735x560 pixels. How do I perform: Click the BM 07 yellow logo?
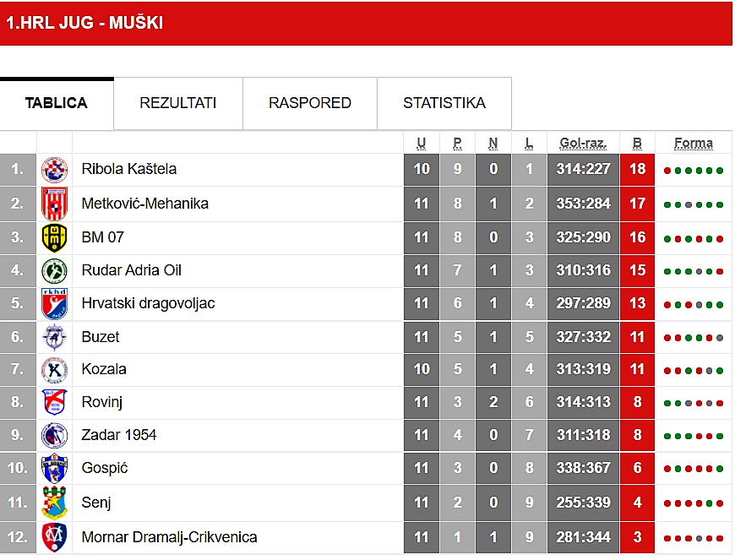pos(55,237)
